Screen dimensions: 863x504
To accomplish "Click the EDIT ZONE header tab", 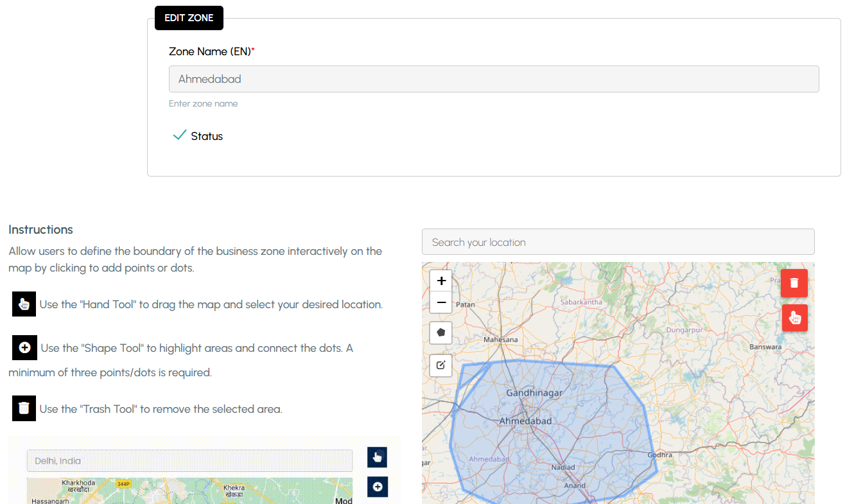I will (x=189, y=18).
